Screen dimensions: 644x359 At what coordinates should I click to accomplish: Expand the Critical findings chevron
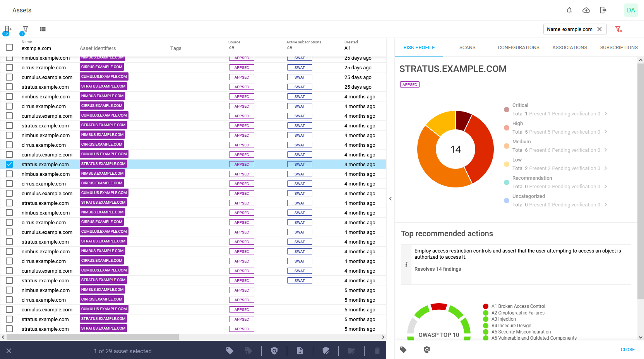(x=606, y=113)
